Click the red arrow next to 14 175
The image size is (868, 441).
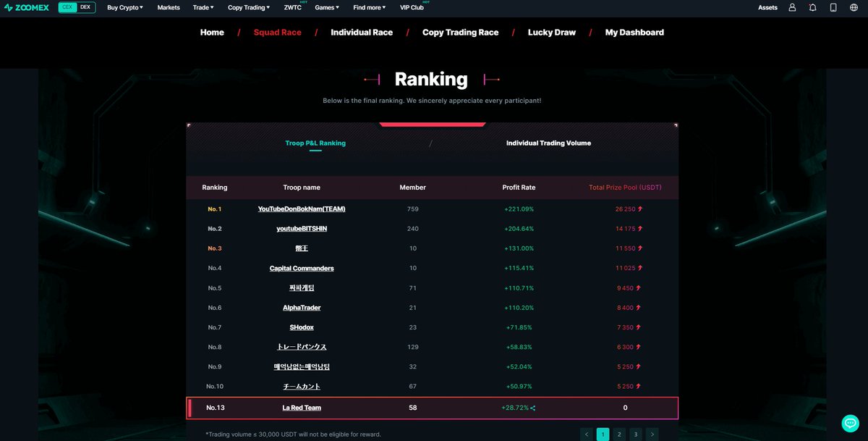click(640, 228)
